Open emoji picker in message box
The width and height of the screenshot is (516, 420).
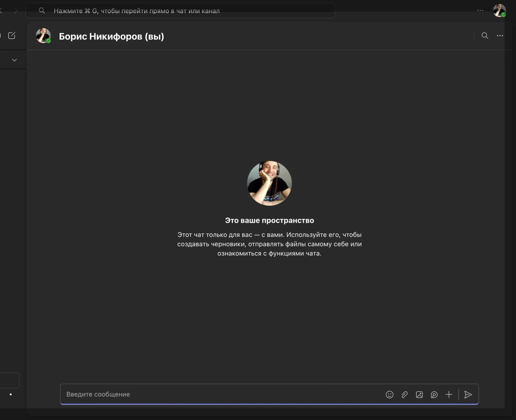(x=389, y=394)
